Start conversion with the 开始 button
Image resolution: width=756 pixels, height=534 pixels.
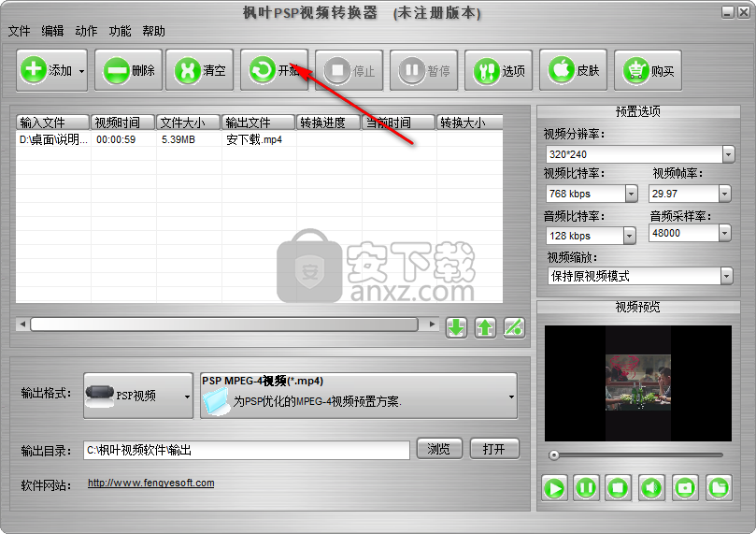point(275,70)
